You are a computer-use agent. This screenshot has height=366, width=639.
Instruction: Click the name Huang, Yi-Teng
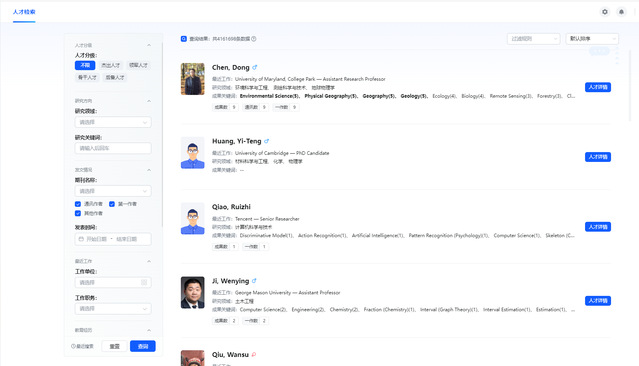tap(237, 141)
